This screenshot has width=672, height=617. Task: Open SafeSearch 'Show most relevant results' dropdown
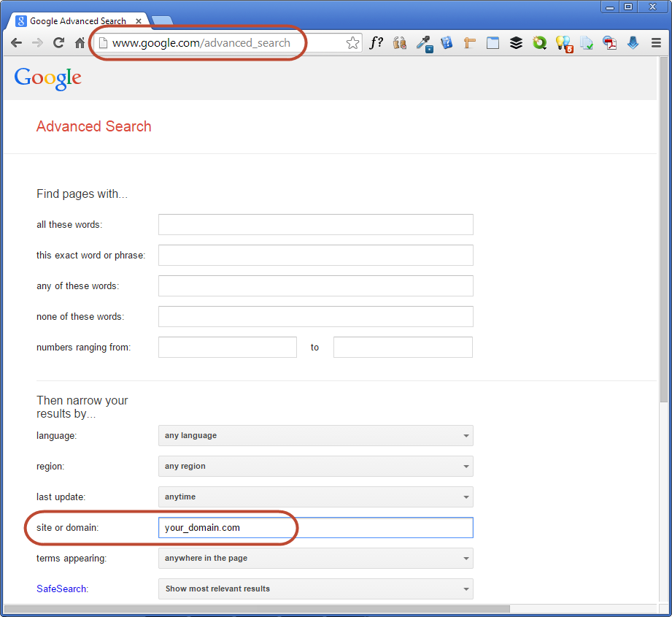(x=315, y=589)
